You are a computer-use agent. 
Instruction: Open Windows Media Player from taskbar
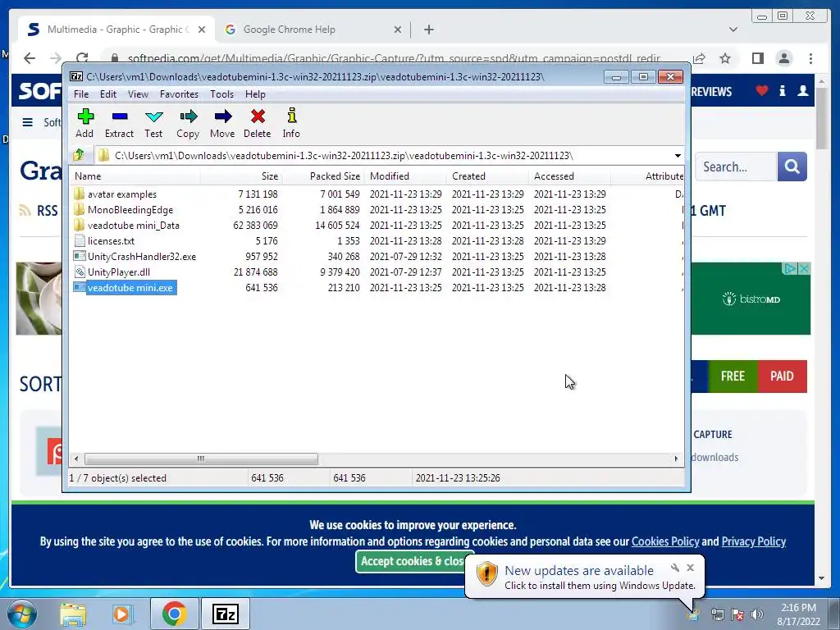[121, 614]
